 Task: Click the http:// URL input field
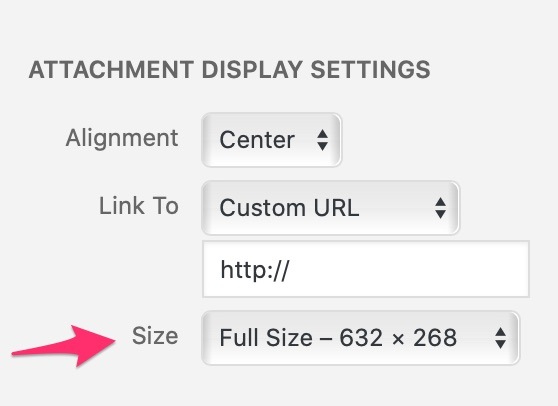coord(366,269)
